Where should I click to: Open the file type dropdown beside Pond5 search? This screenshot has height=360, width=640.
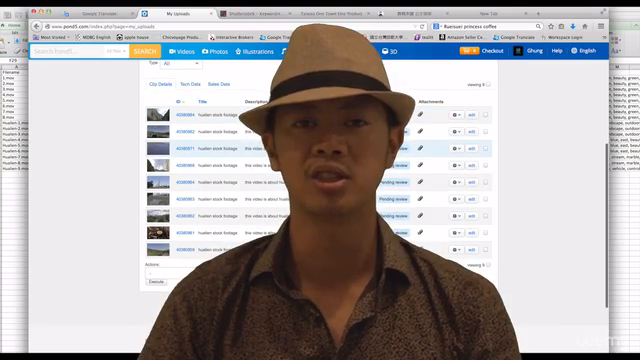pos(116,51)
